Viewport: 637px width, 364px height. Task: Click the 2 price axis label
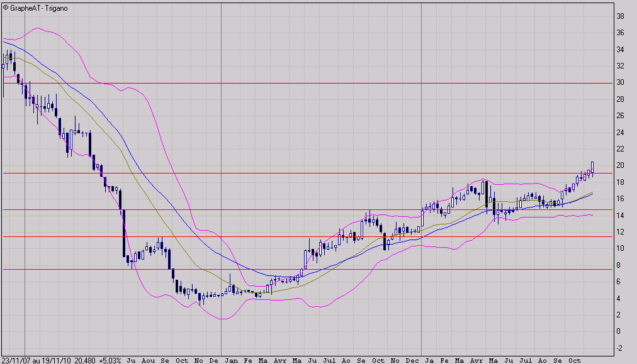pos(618,314)
